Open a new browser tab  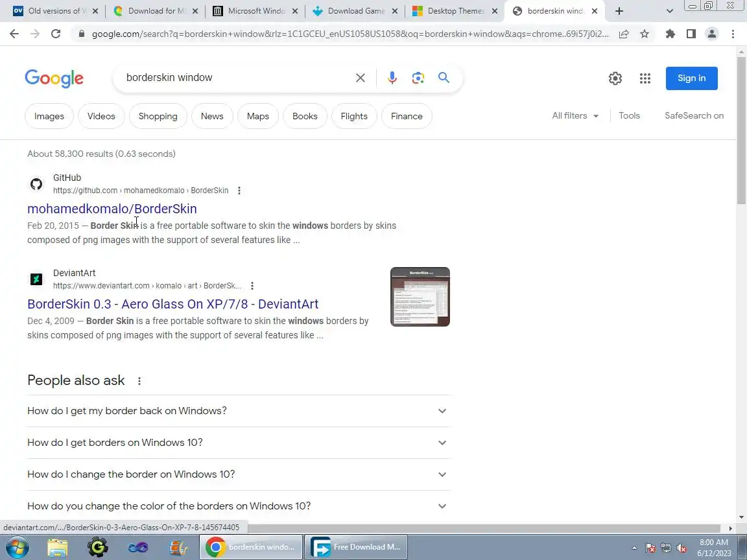(619, 11)
